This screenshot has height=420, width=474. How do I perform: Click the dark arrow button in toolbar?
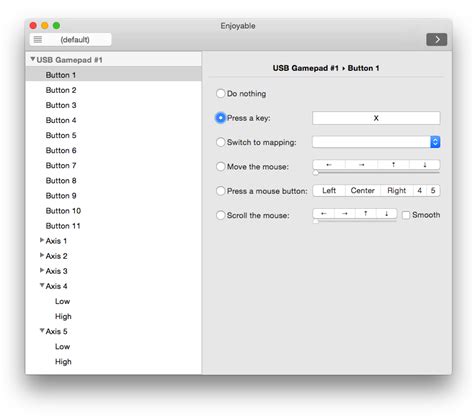437,40
